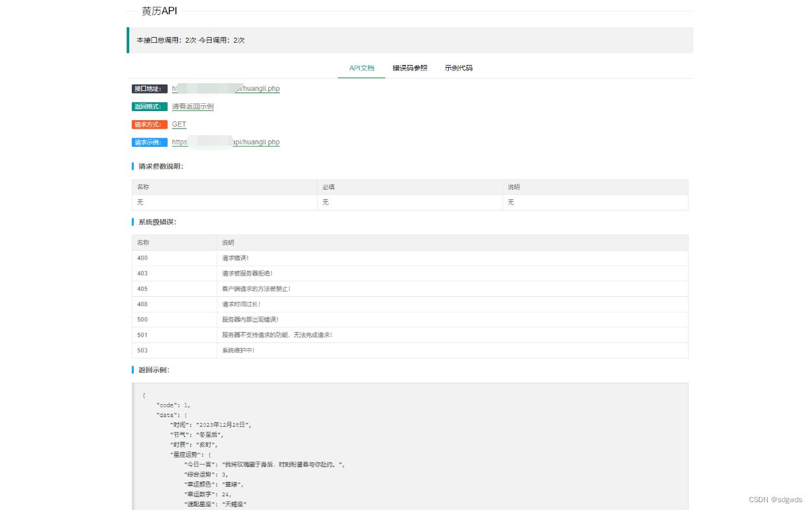Switch to the API文档 tab
Image resolution: width=812 pixels, height=510 pixels.
(x=361, y=68)
